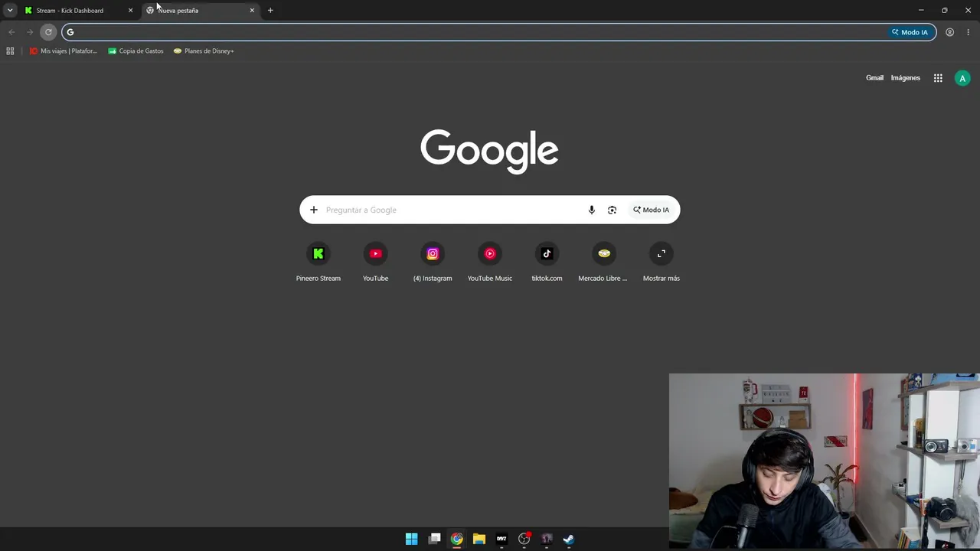
Task: Click the Chrome taskbar icon
Action: tap(457, 539)
